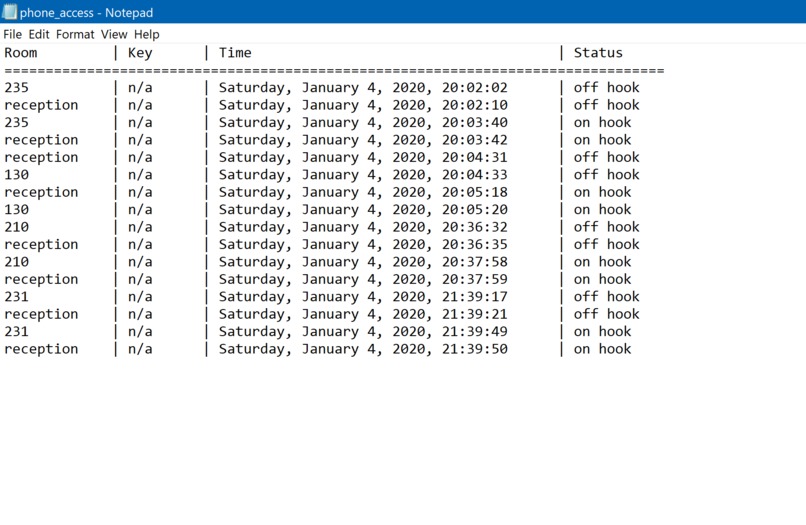806x525 pixels.
Task: Click room 231 in the 21:39:49 row
Action: (x=16, y=332)
